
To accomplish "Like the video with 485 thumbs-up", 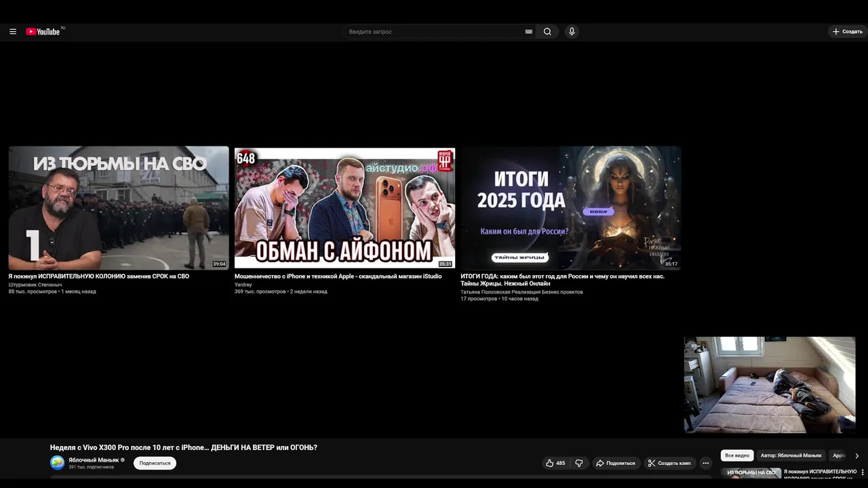I will pos(555,463).
